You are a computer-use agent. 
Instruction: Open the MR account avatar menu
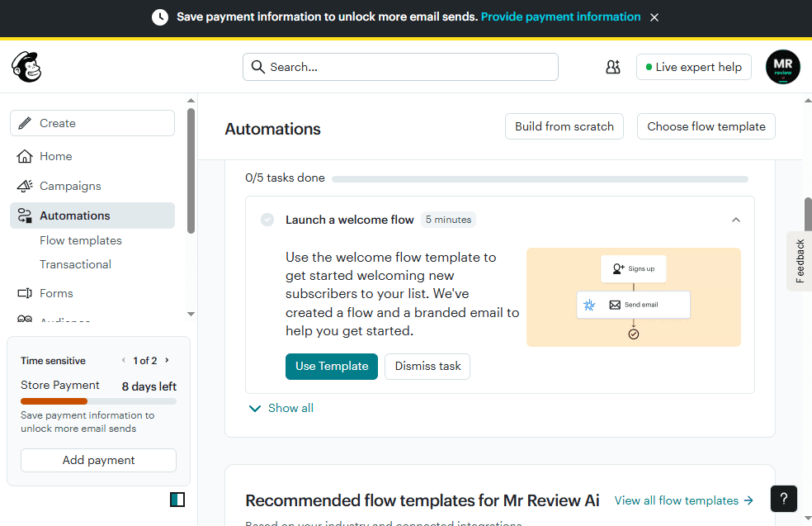[782, 67]
